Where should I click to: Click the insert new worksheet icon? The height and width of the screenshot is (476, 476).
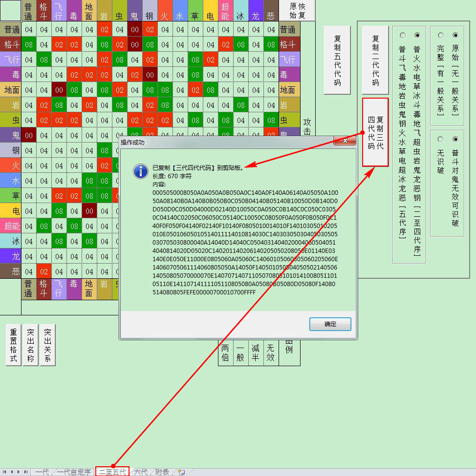pos(182,472)
